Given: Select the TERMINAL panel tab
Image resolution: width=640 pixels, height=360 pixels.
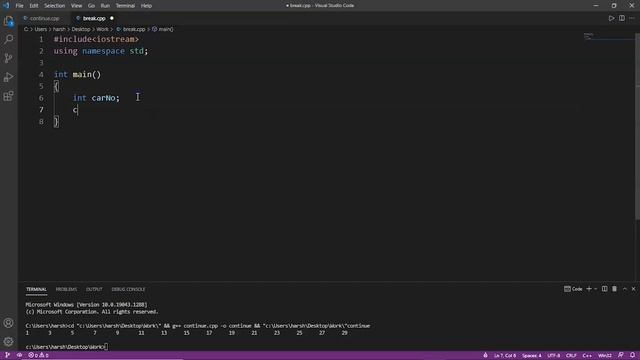Looking at the screenshot, I should [x=36, y=289].
